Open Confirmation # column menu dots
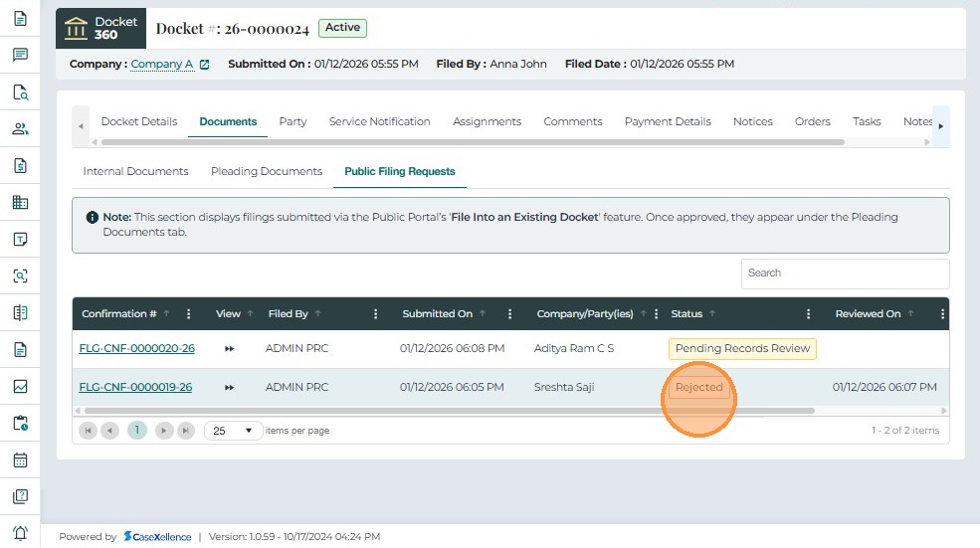 [x=189, y=313]
